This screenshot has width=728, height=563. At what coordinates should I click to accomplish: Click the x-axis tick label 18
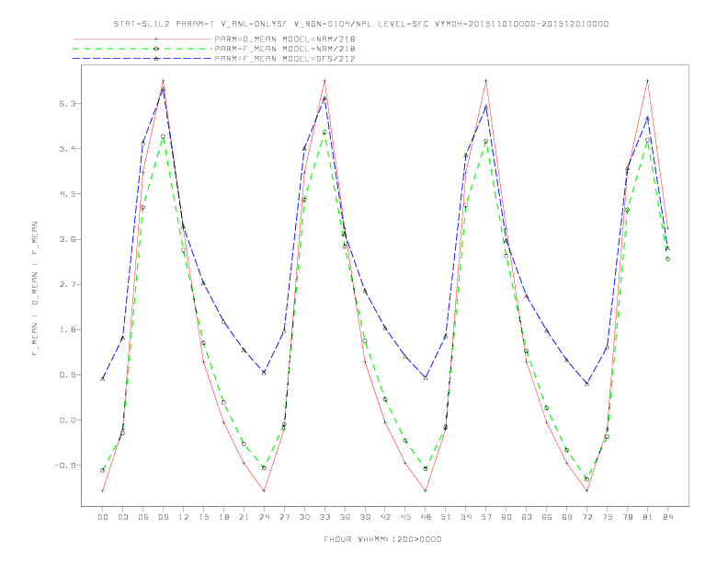[223, 517]
